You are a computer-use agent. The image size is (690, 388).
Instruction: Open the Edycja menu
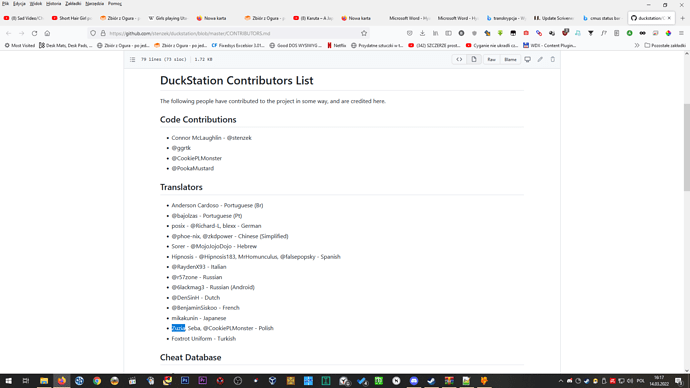click(19, 4)
